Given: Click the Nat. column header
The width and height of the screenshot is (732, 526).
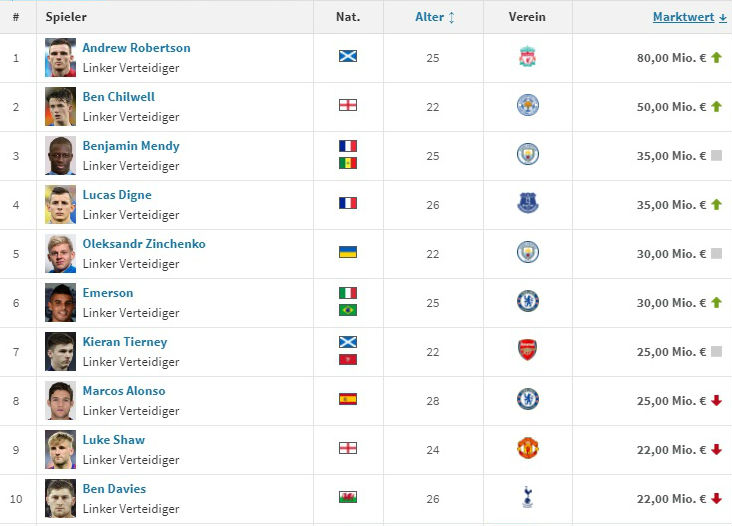Looking at the screenshot, I should click(348, 17).
